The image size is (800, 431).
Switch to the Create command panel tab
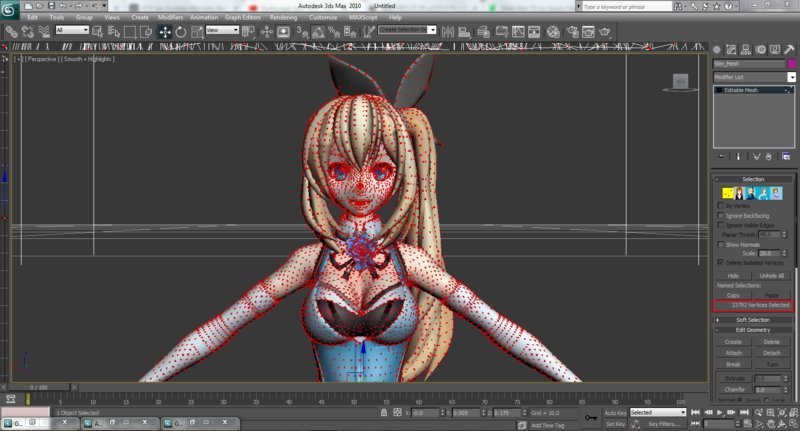coord(717,50)
